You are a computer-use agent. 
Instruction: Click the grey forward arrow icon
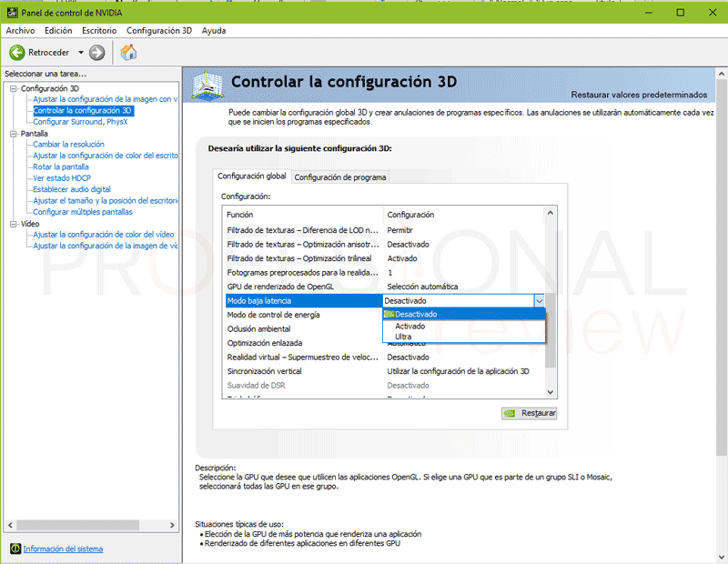coord(97,53)
